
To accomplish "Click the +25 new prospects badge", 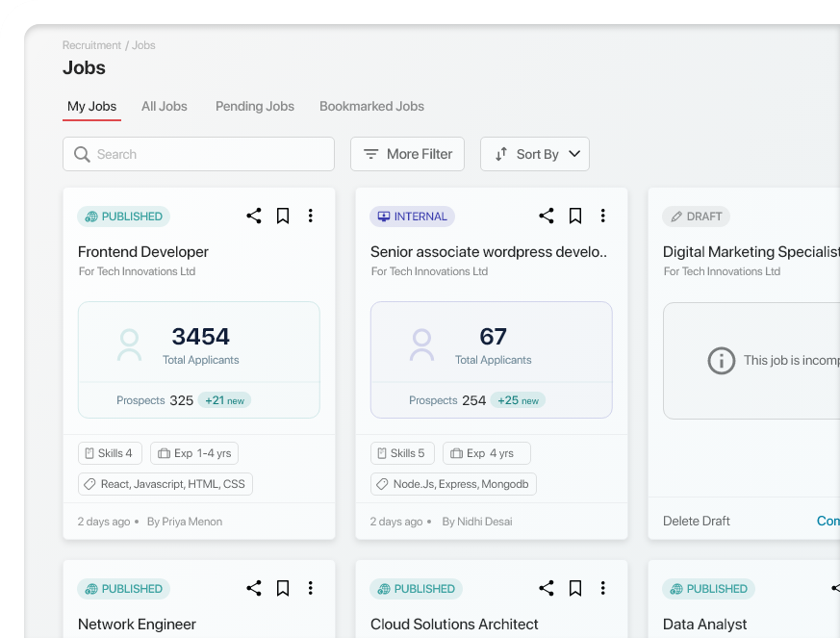I will [518, 400].
